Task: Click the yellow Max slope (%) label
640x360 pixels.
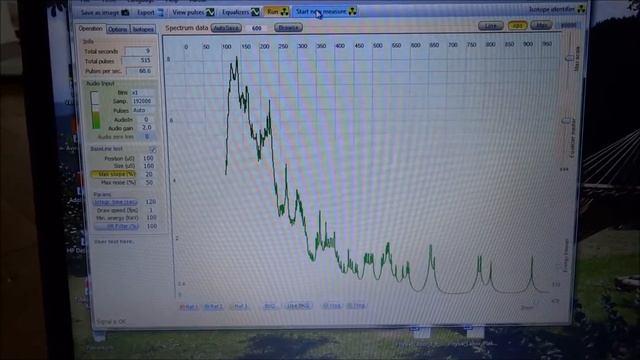Action: pos(113,174)
